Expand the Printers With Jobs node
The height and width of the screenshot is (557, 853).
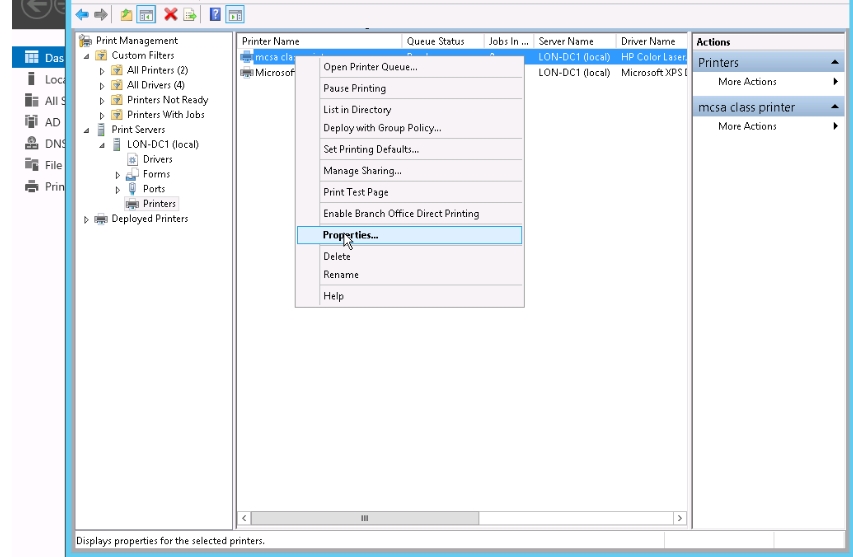click(x=102, y=115)
